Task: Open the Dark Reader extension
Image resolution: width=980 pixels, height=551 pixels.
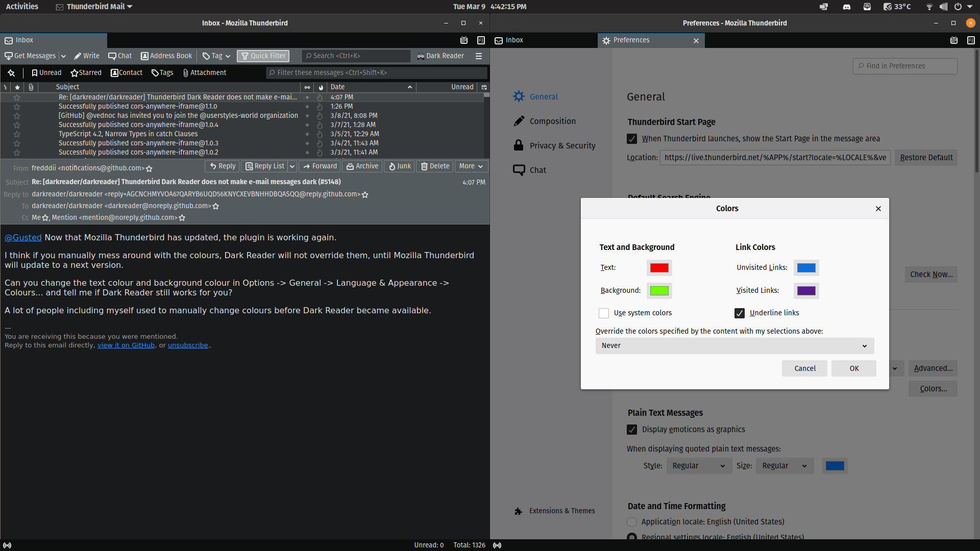Action: click(440, 56)
